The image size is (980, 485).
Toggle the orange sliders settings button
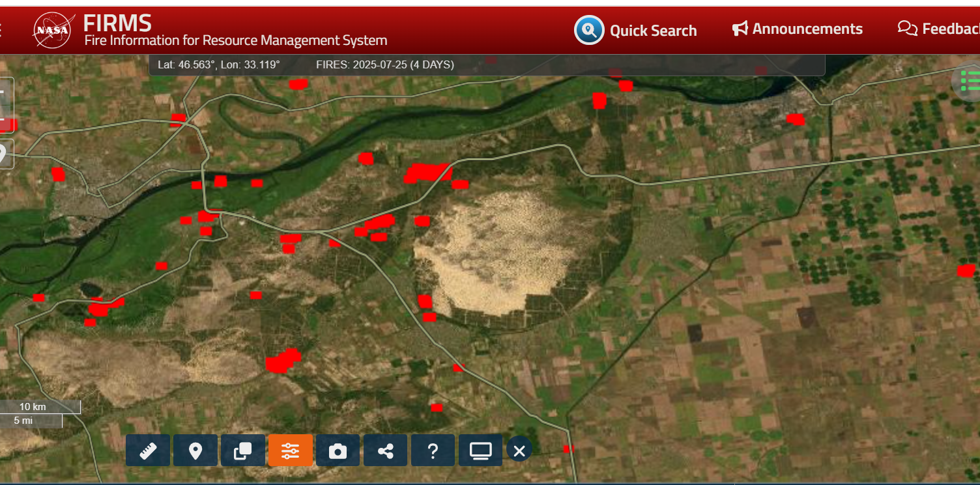coord(291,450)
